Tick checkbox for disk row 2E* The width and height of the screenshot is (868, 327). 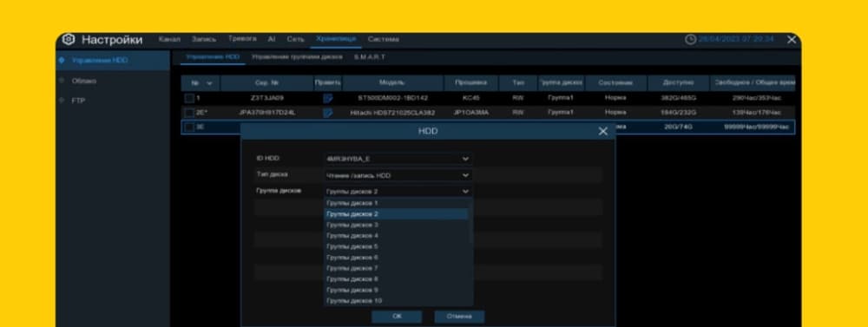189,113
